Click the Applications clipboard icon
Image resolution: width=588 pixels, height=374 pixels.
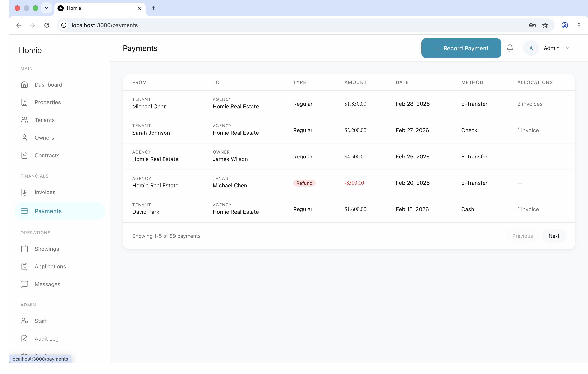click(x=24, y=267)
